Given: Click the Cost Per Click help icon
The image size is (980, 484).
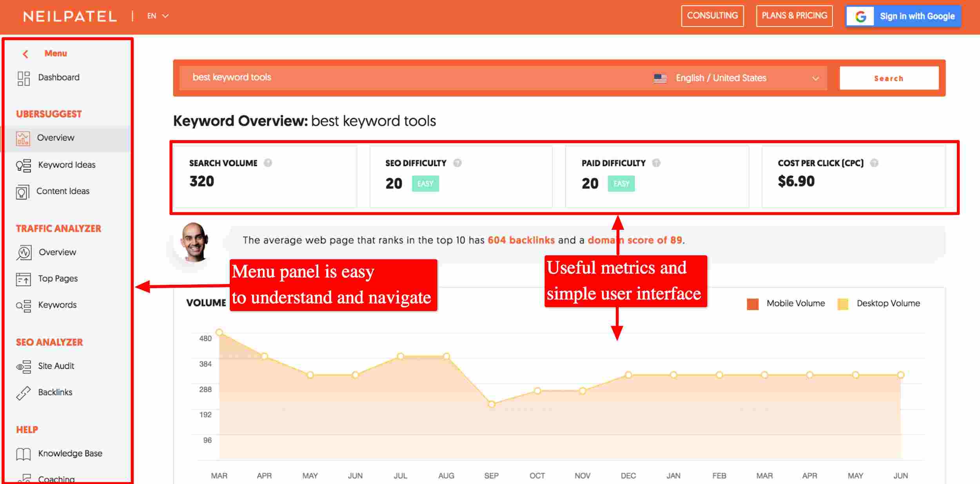Looking at the screenshot, I should pos(874,163).
